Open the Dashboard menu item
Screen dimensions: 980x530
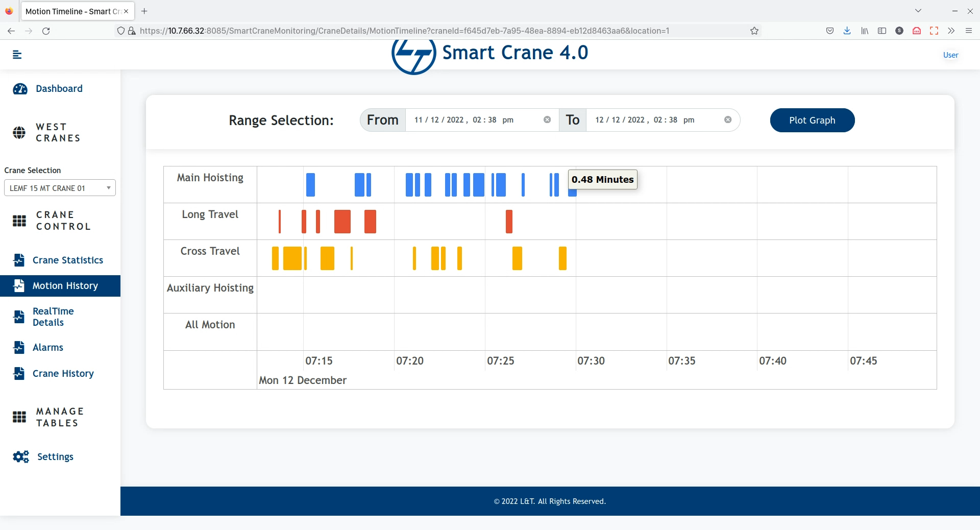click(59, 89)
